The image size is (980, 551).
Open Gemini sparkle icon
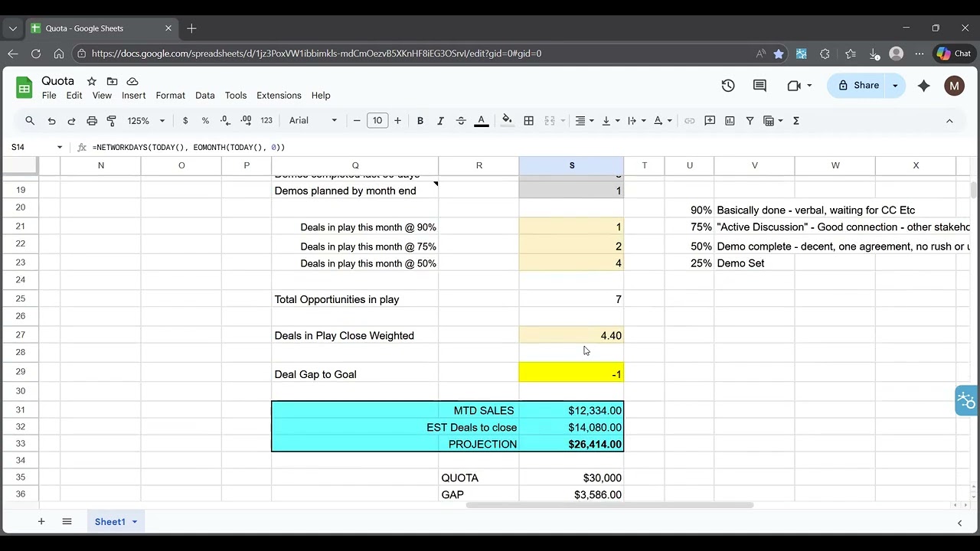click(924, 86)
